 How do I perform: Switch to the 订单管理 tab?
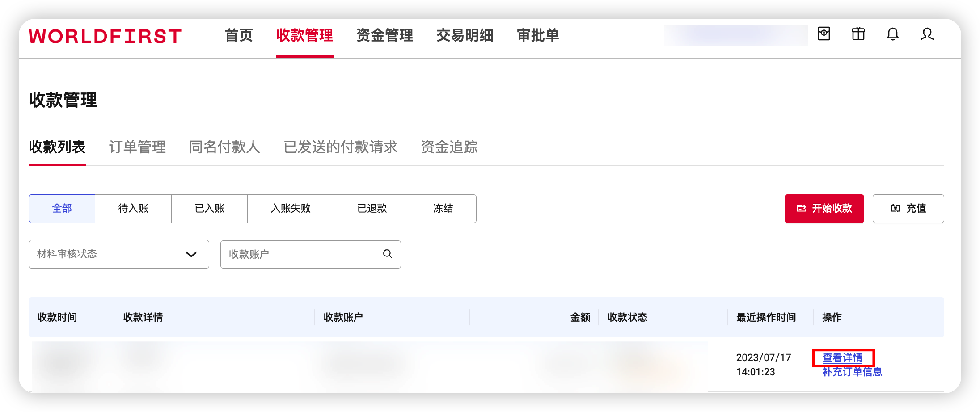point(137,147)
